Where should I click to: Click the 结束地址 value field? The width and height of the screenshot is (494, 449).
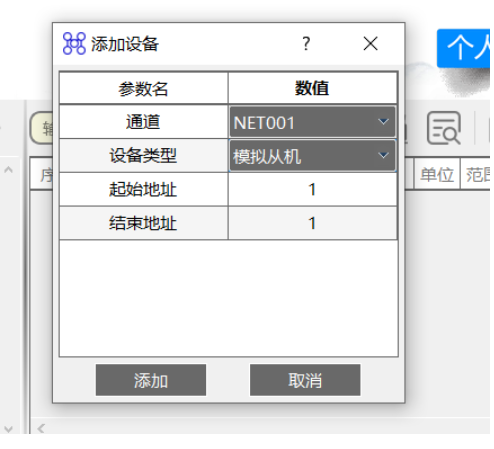[312, 223]
